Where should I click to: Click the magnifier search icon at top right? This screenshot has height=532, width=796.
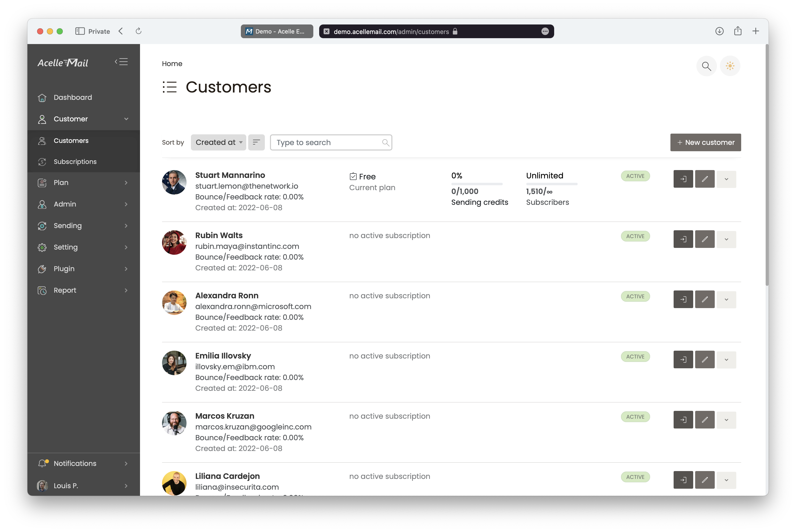[x=706, y=66]
